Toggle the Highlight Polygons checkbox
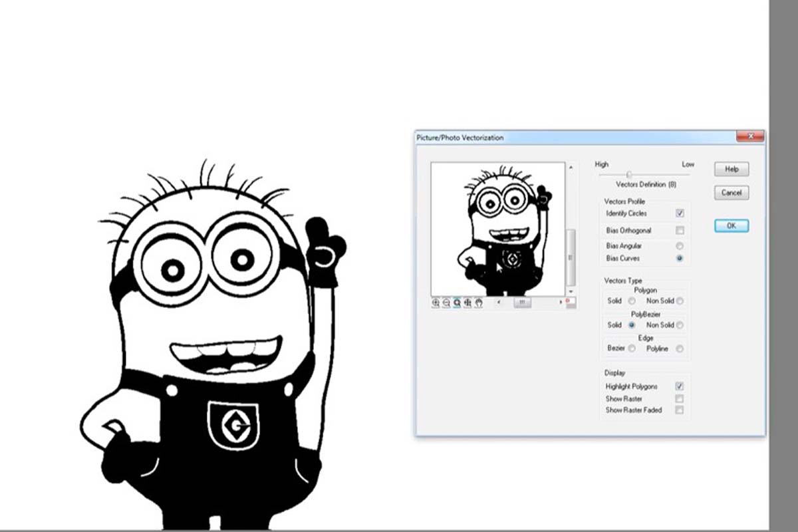The height and width of the screenshot is (532, 798). tap(680, 386)
